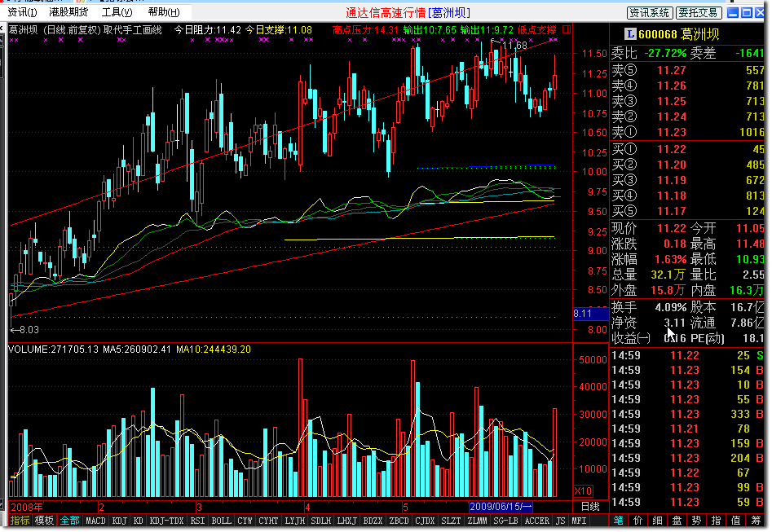The width and height of the screenshot is (772, 532).
Task: Switch to the SLZT indicator
Action: tap(451, 521)
